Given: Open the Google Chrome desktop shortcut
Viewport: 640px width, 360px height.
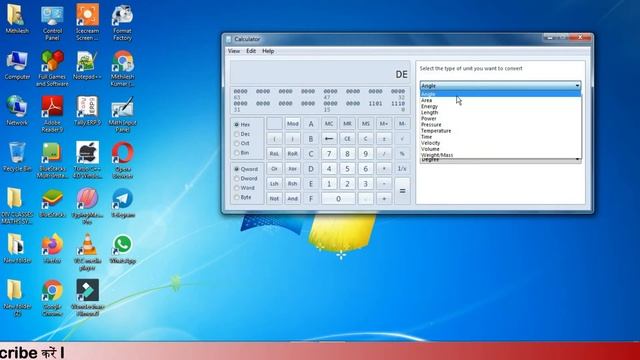Looking at the screenshot, I should [x=52, y=298].
